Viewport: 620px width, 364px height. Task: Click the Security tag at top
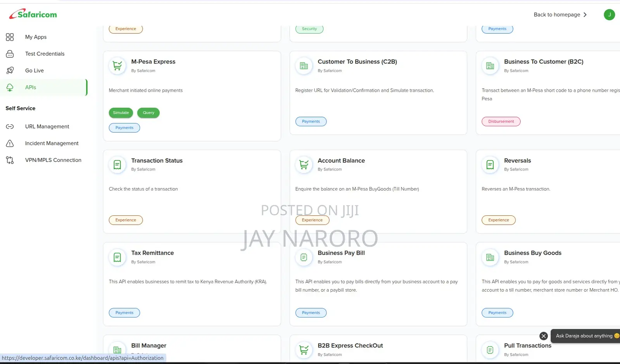[x=309, y=29]
